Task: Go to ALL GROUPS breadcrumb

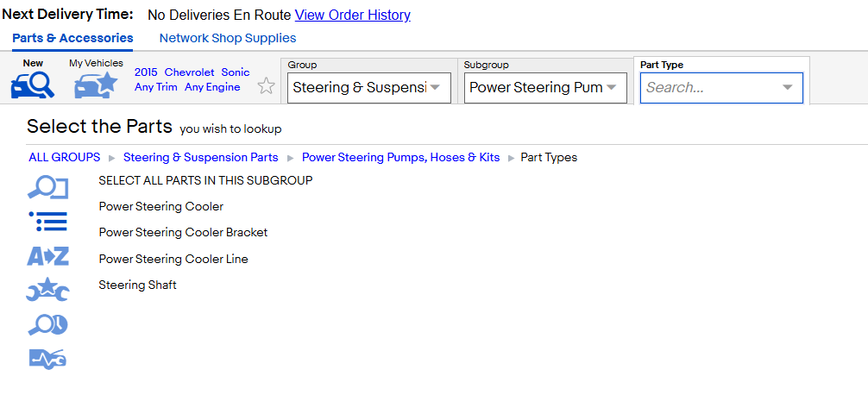Action: click(x=64, y=157)
